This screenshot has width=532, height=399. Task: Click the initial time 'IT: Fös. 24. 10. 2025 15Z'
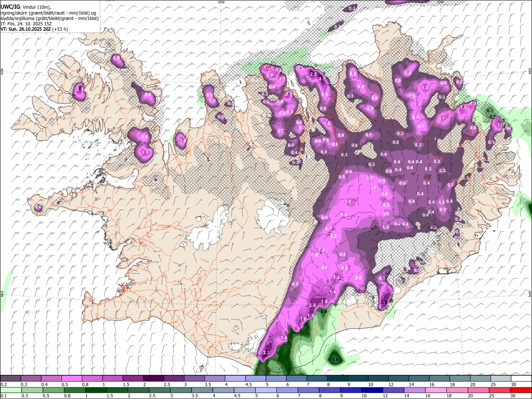click(x=26, y=24)
